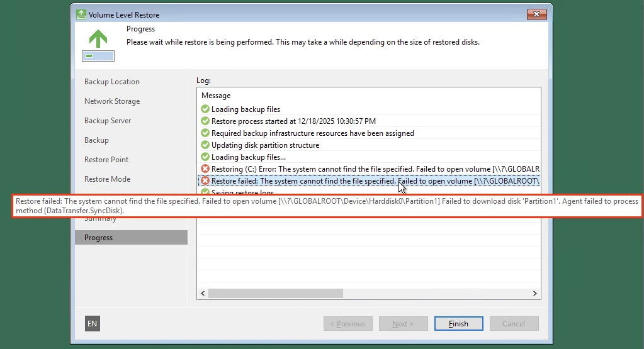
Task: Open the Network Storage step
Action: tap(111, 101)
